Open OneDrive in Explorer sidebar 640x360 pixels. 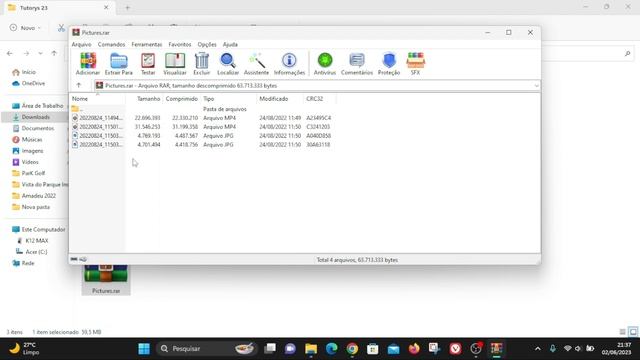[x=29, y=83]
